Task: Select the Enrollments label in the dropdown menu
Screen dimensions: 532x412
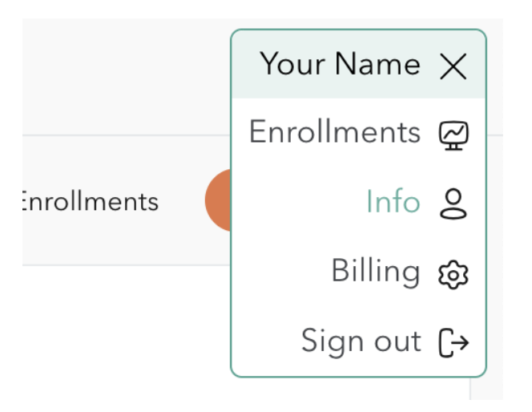Action: (334, 132)
